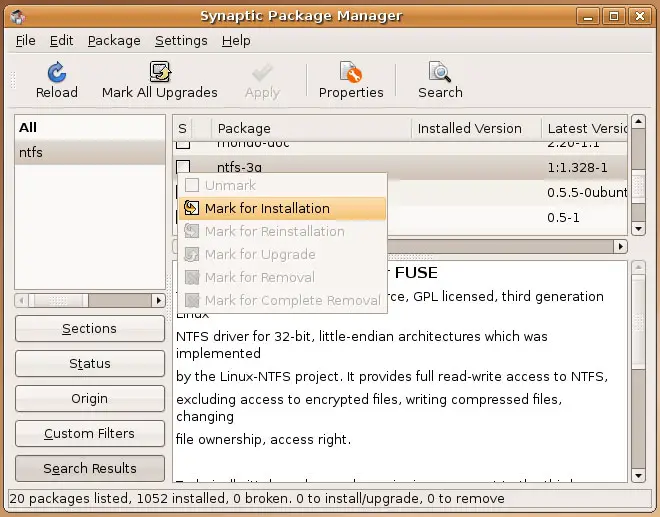
Task: Click the Mark for Removal icon
Action: point(192,277)
